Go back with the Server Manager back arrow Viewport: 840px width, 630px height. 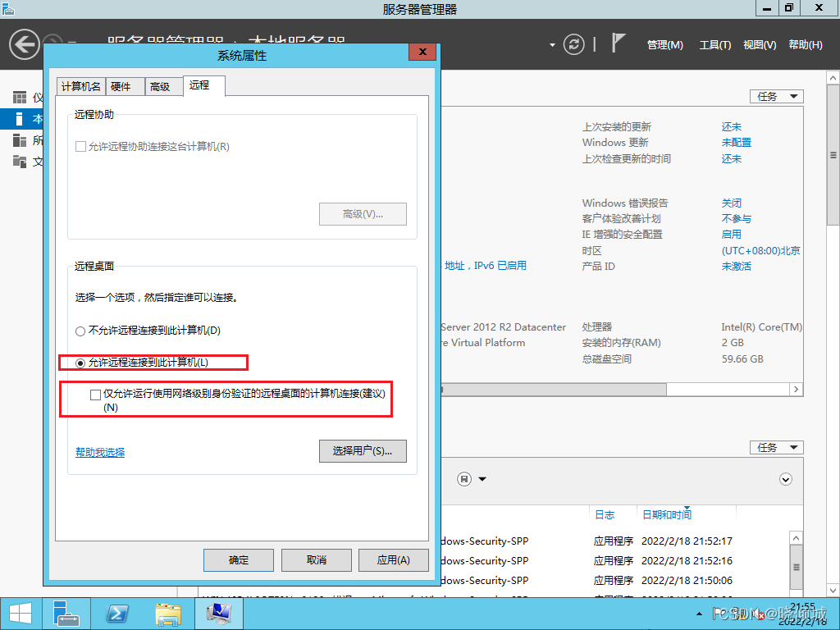[x=25, y=44]
